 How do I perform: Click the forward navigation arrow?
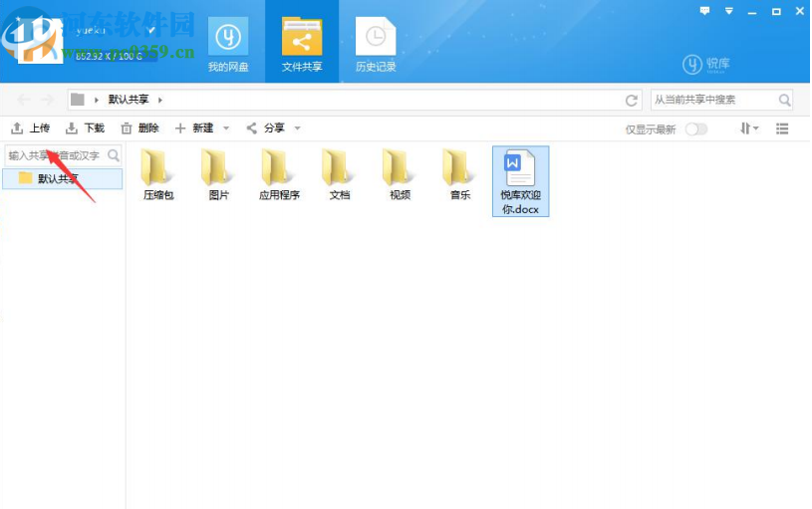coord(47,100)
